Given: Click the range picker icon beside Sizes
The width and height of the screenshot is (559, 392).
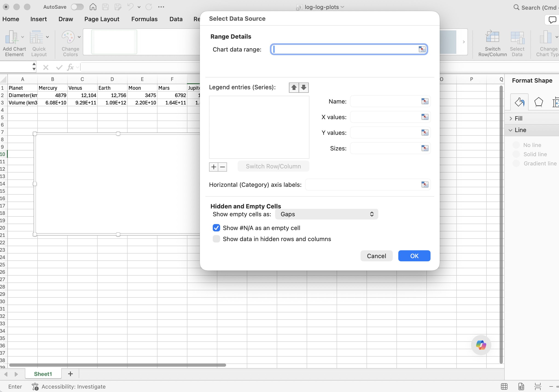Looking at the screenshot, I should coord(425,148).
